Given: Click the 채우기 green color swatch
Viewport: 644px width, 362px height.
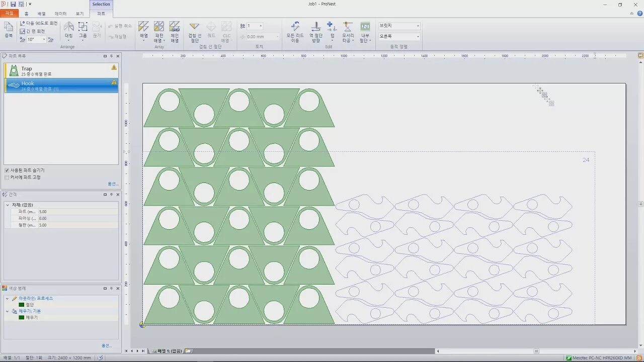Looking at the screenshot, I should tap(21, 317).
